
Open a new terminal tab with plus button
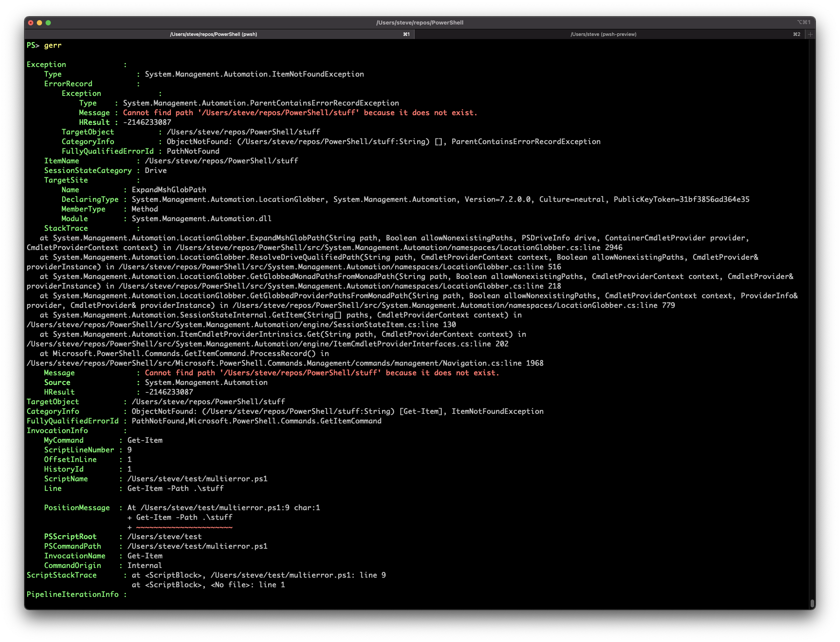pyautogui.click(x=810, y=34)
